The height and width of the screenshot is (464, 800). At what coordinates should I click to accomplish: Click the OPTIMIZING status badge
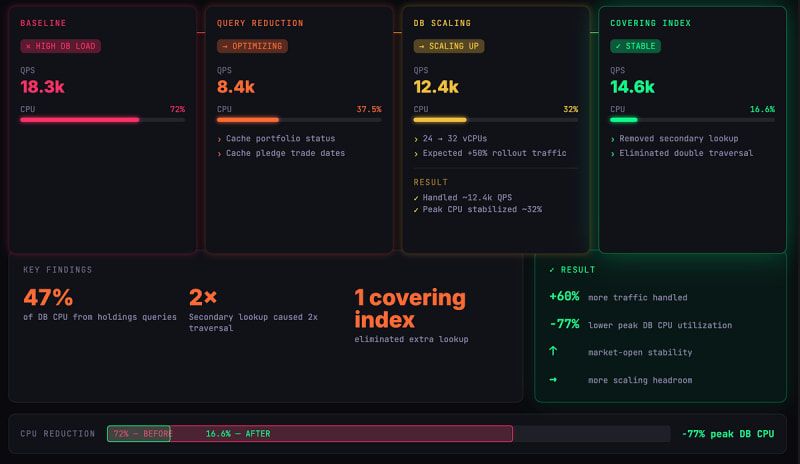click(x=252, y=46)
